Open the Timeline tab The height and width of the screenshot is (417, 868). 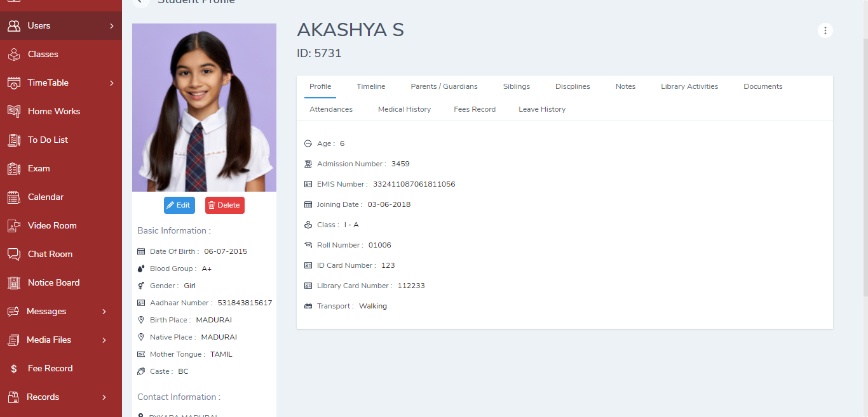pyautogui.click(x=371, y=87)
